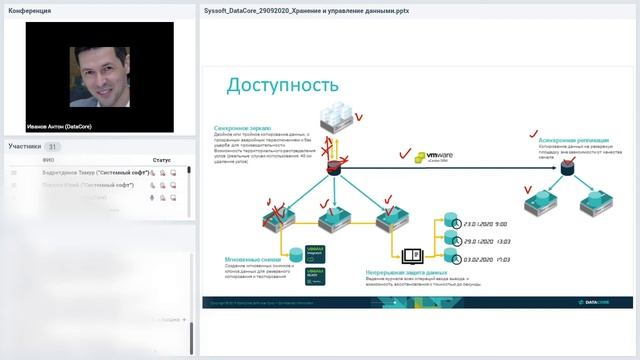
Task: Click the microphone status icon in Бадретдинов Тимур's row
Action: pyautogui.click(x=153, y=173)
